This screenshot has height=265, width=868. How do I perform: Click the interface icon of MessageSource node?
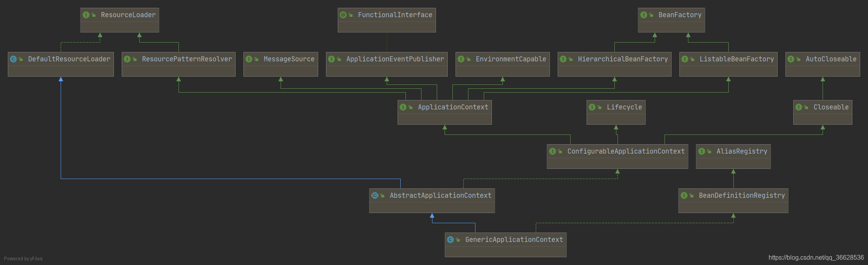pyautogui.click(x=249, y=59)
